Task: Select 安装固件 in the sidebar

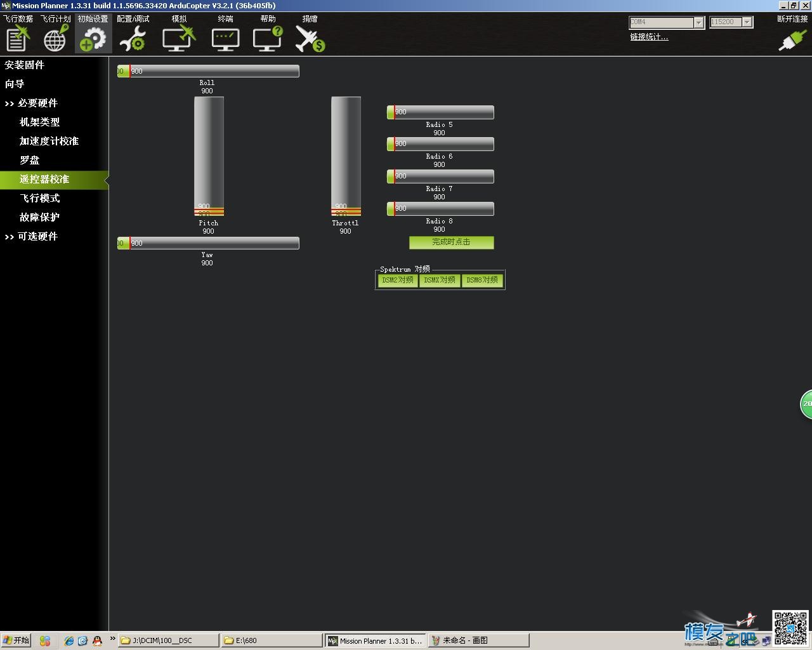Action: coord(24,65)
